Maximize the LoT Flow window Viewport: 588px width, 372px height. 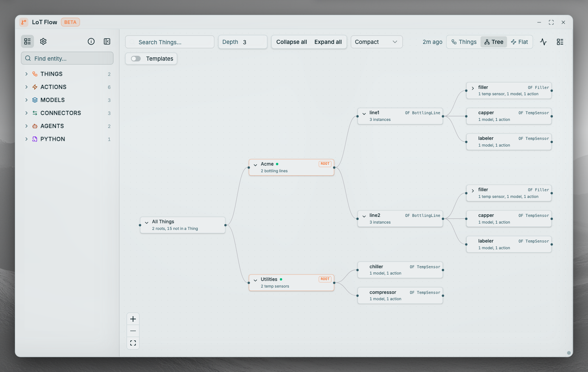551,22
